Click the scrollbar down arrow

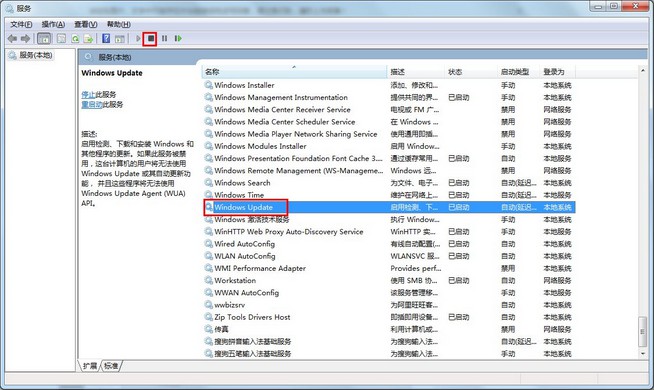643,354
